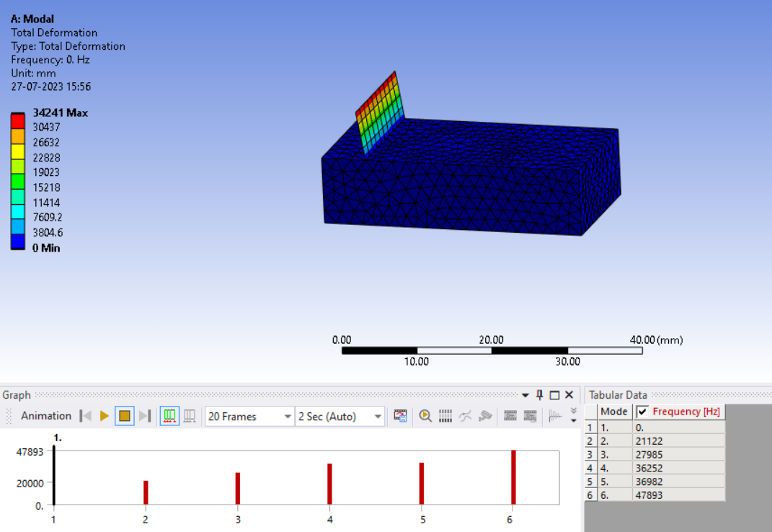Click the mode 3 bar in graph
772x532 pixels.
coord(238,489)
